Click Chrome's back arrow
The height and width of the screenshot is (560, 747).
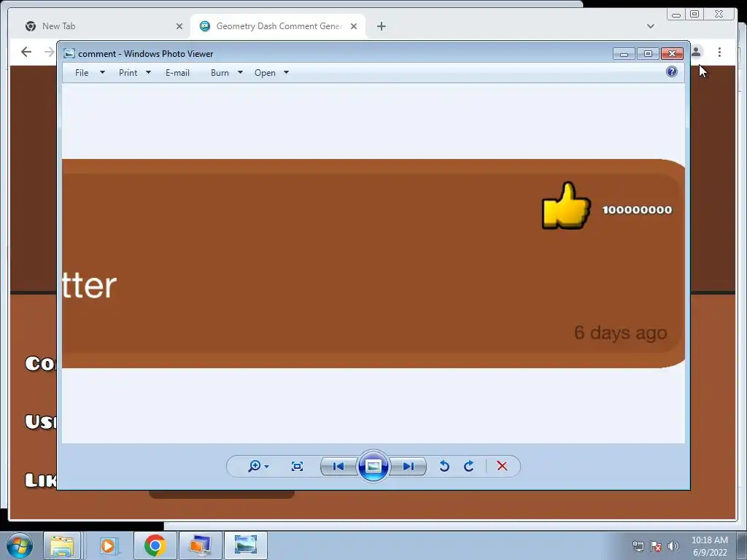26,52
